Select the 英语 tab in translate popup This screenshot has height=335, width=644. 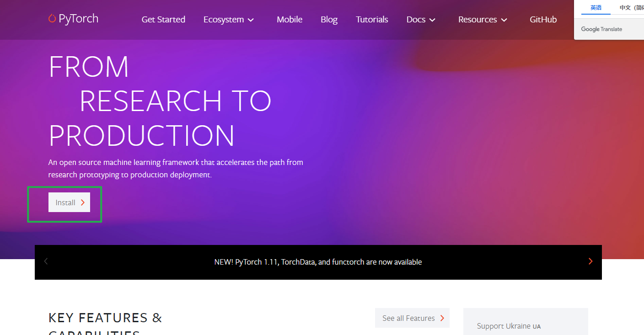[x=596, y=8]
